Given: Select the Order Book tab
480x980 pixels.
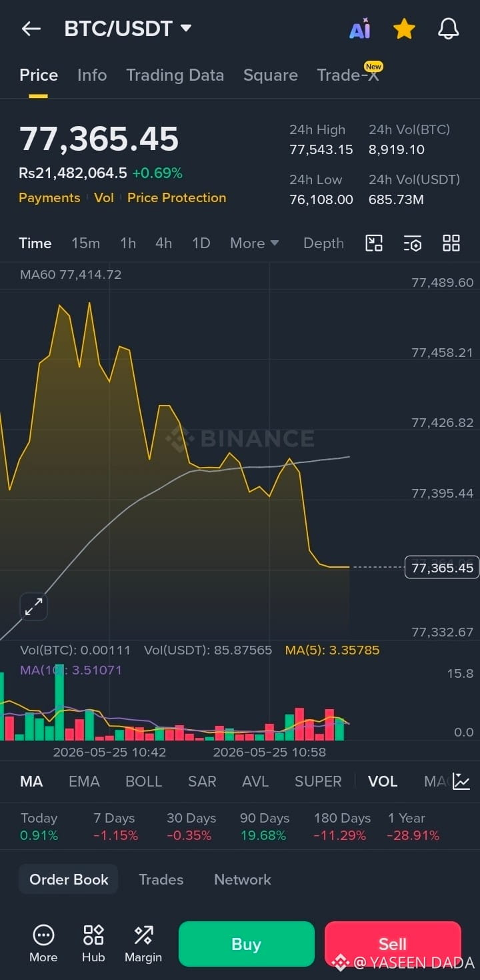Looking at the screenshot, I should pyautogui.click(x=69, y=879).
